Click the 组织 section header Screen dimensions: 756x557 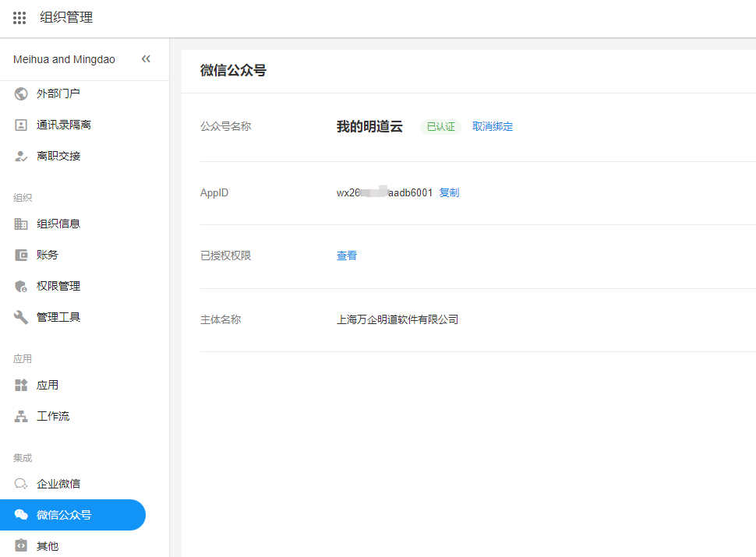[x=23, y=198]
